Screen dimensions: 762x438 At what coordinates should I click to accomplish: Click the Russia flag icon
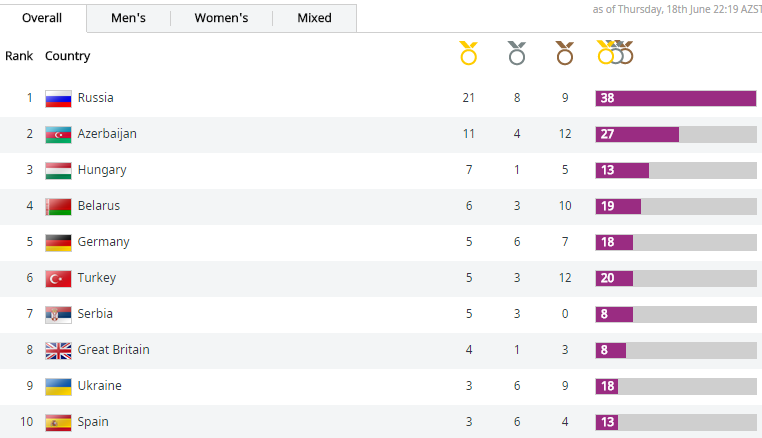pyautogui.click(x=58, y=98)
